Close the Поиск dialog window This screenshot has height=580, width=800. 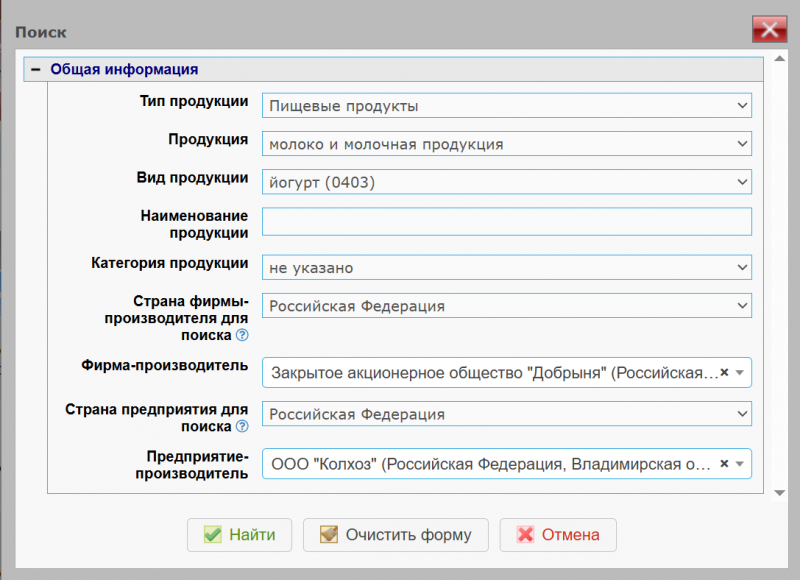pyautogui.click(x=769, y=29)
